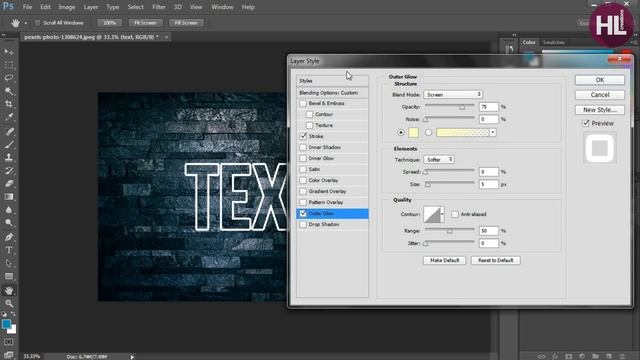Image resolution: width=640 pixels, height=360 pixels.
Task: Click the Screen Mode icon
Action: coord(9,355)
